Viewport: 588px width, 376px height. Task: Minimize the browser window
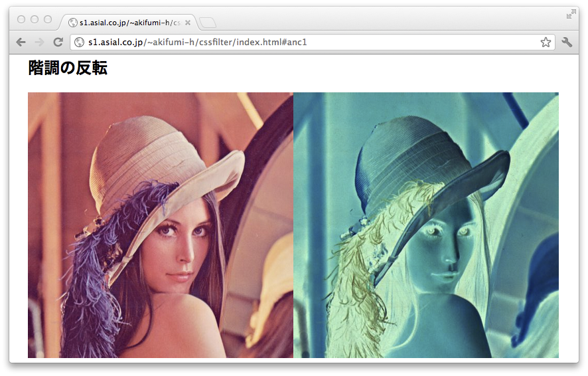pos(35,19)
